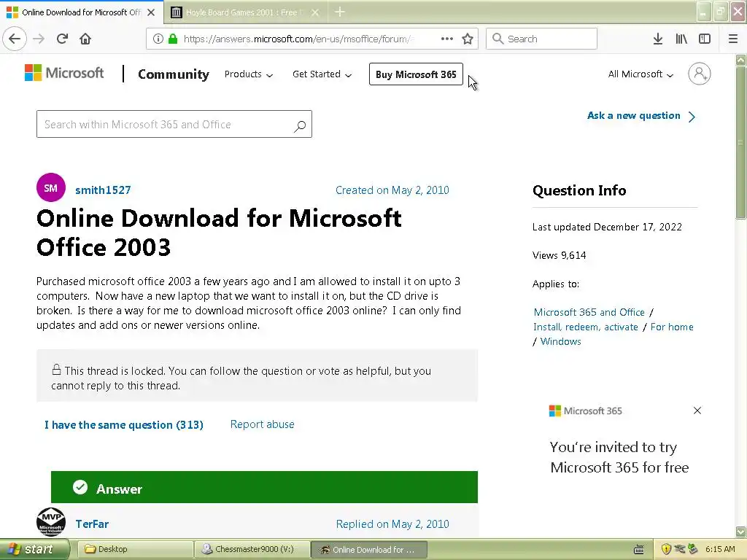Click the Last updated December 17, 2022 text
Image resolution: width=747 pixels, height=560 pixels.
coord(607,227)
